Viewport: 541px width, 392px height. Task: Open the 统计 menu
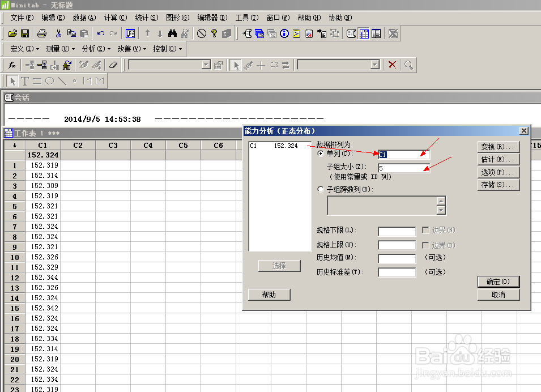147,18
